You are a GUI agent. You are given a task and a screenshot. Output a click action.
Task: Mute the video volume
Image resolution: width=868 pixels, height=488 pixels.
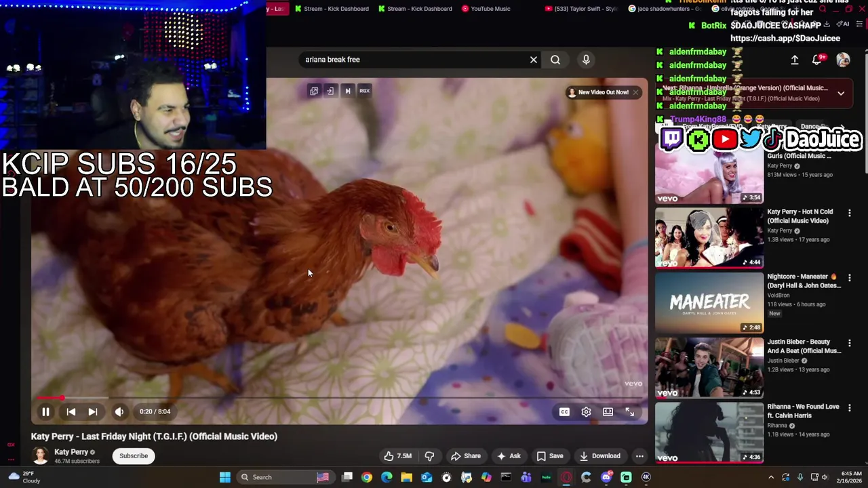click(x=119, y=411)
